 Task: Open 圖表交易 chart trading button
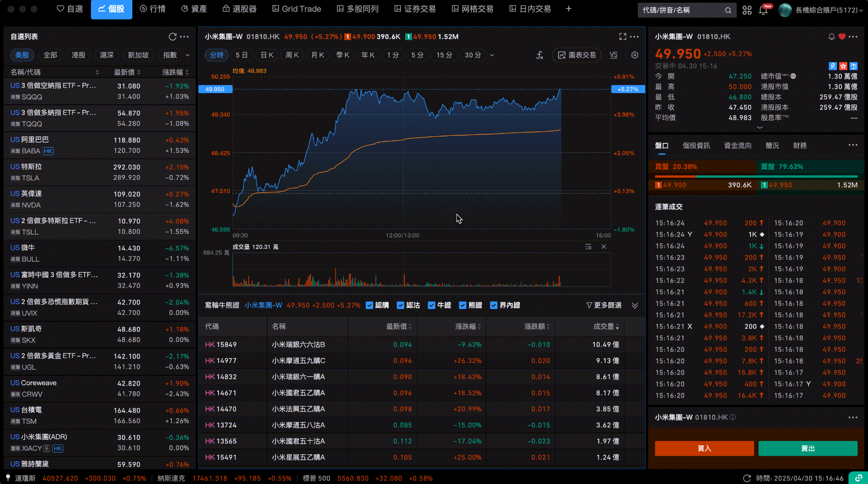(x=577, y=55)
